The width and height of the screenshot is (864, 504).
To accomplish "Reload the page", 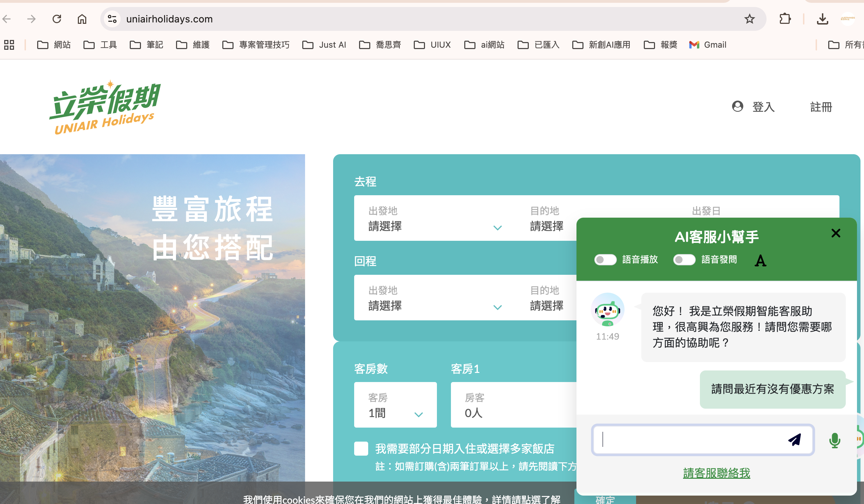I will pyautogui.click(x=57, y=19).
